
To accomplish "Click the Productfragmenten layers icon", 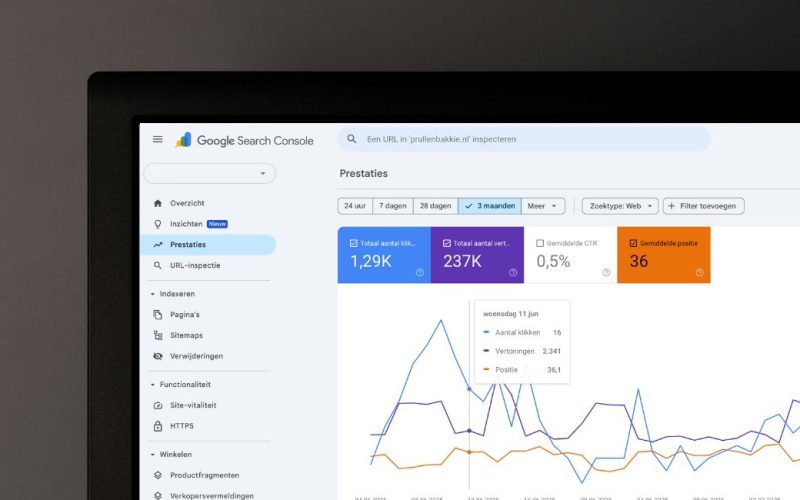I will (158, 475).
